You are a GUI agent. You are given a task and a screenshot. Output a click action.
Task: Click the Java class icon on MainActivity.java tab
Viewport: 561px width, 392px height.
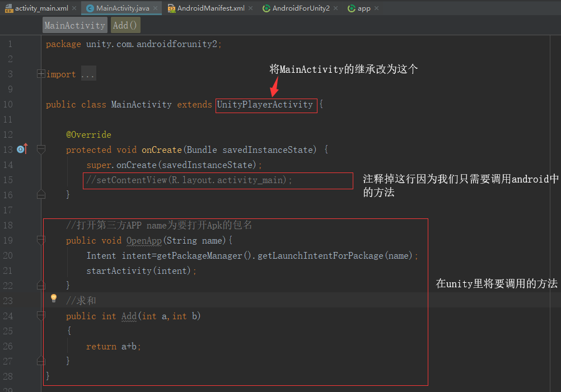tap(90, 8)
